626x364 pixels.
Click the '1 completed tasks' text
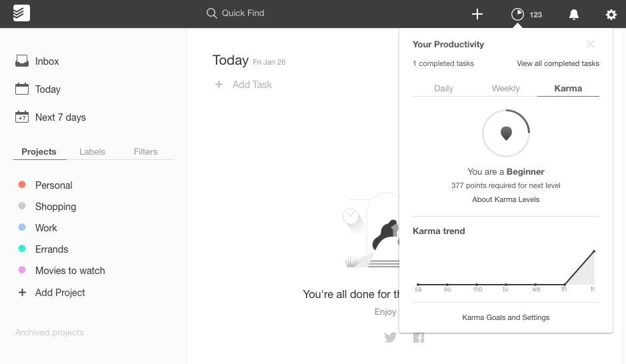(443, 63)
